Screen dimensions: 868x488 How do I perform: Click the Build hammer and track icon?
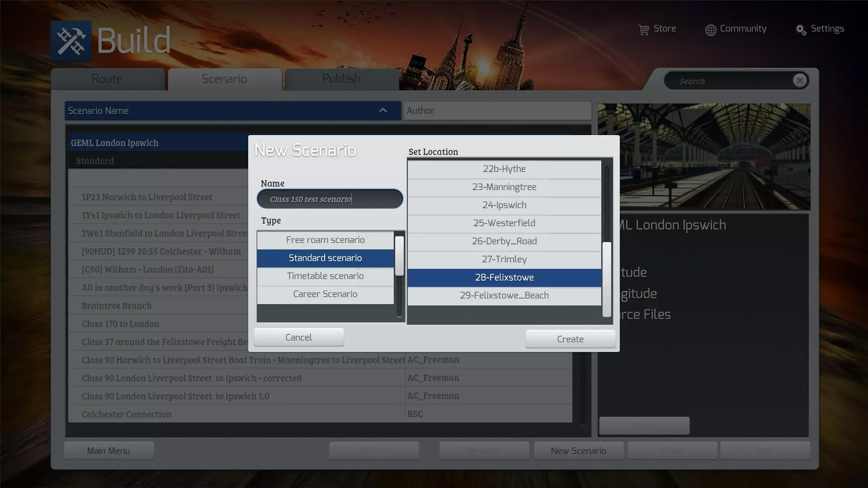click(x=71, y=41)
